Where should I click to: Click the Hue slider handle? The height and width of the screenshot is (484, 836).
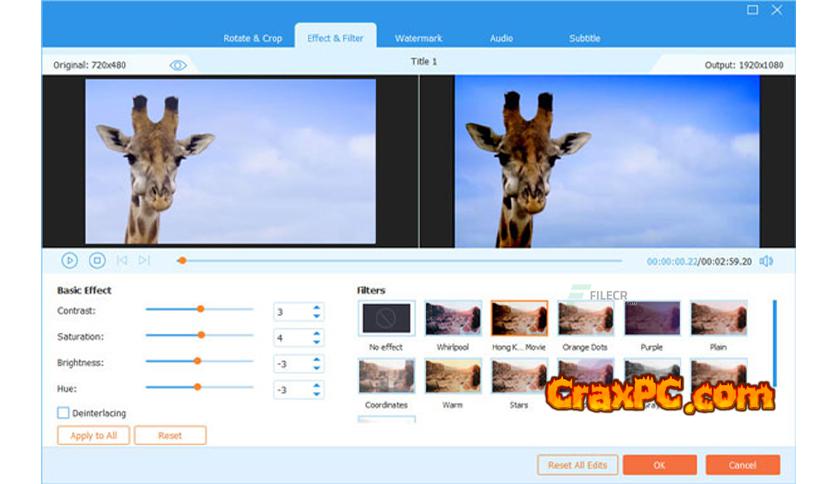click(198, 386)
